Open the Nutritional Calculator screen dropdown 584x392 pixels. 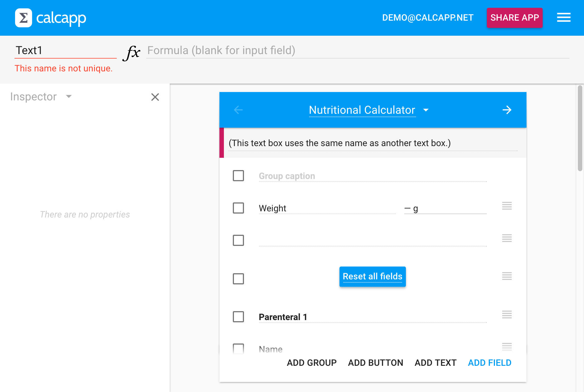426,110
